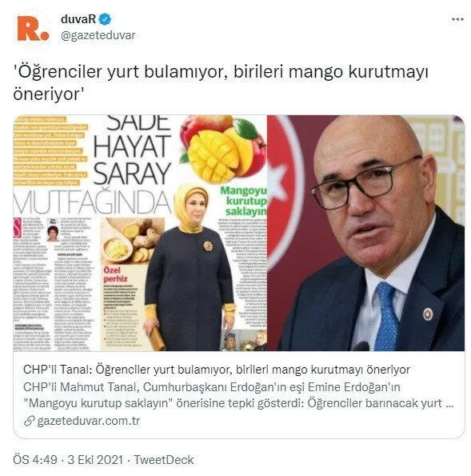471x476 pixels.
Task: Click the article headline 'CHP'li Tanal: Öğrenciler yurt bulamıyor'
Action: tap(217, 370)
